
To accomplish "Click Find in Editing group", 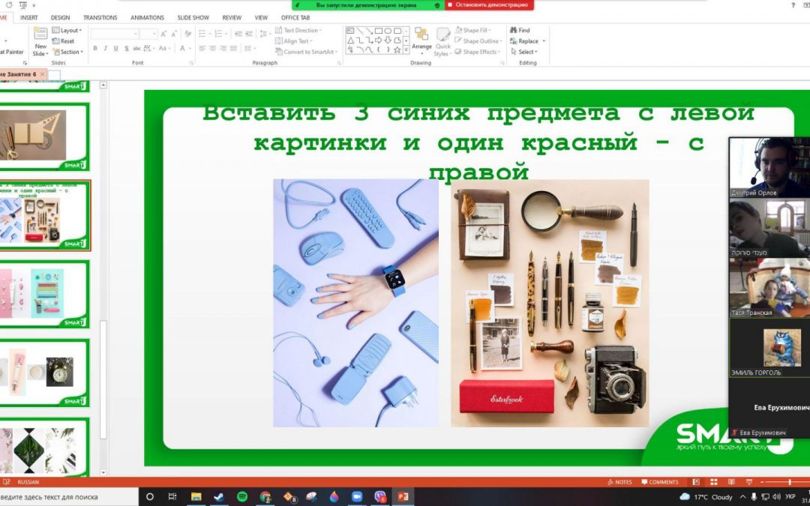I will click(520, 30).
